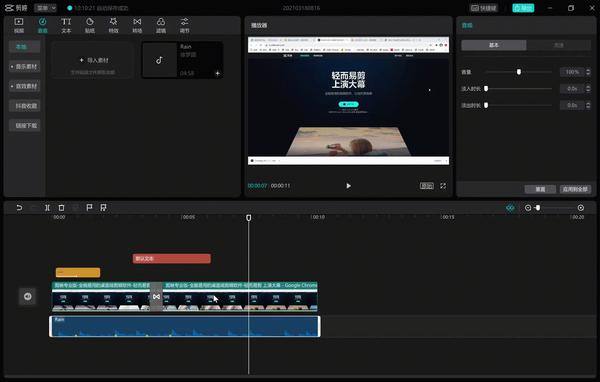Click the 100% volume value field

click(x=572, y=72)
